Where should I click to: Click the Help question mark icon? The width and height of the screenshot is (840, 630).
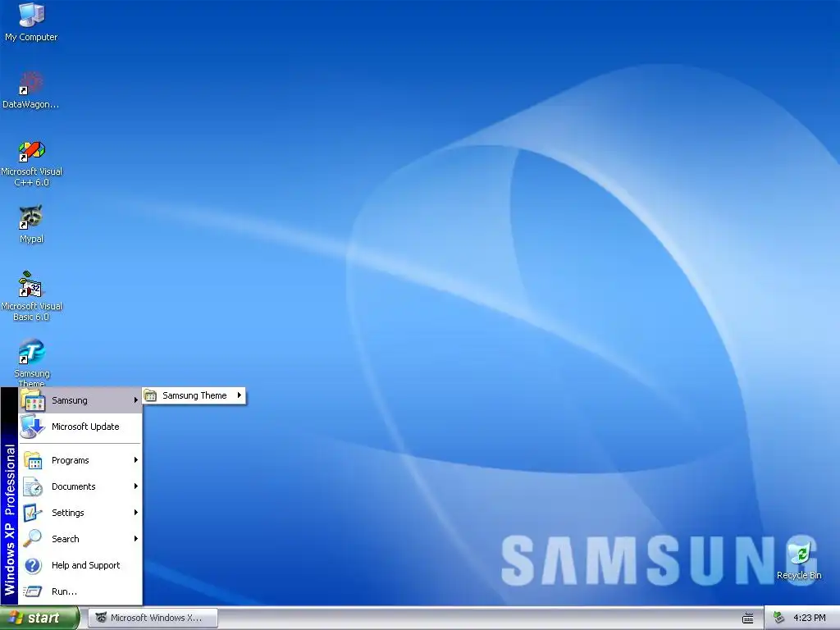click(33, 565)
